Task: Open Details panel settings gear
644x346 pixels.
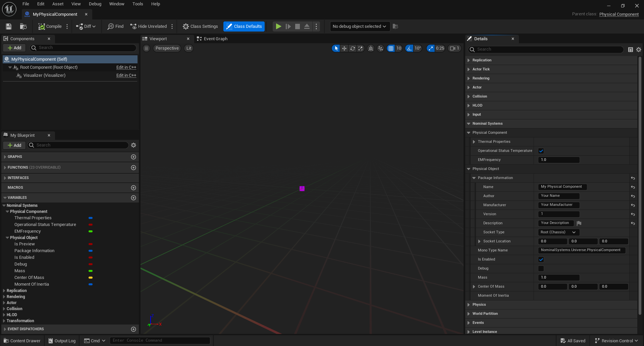Action: [639, 50]
